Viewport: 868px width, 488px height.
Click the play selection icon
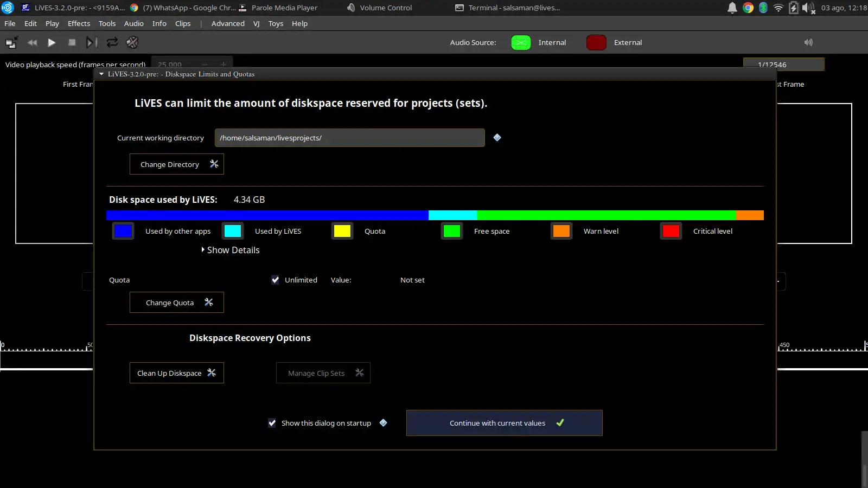[92, 42]
